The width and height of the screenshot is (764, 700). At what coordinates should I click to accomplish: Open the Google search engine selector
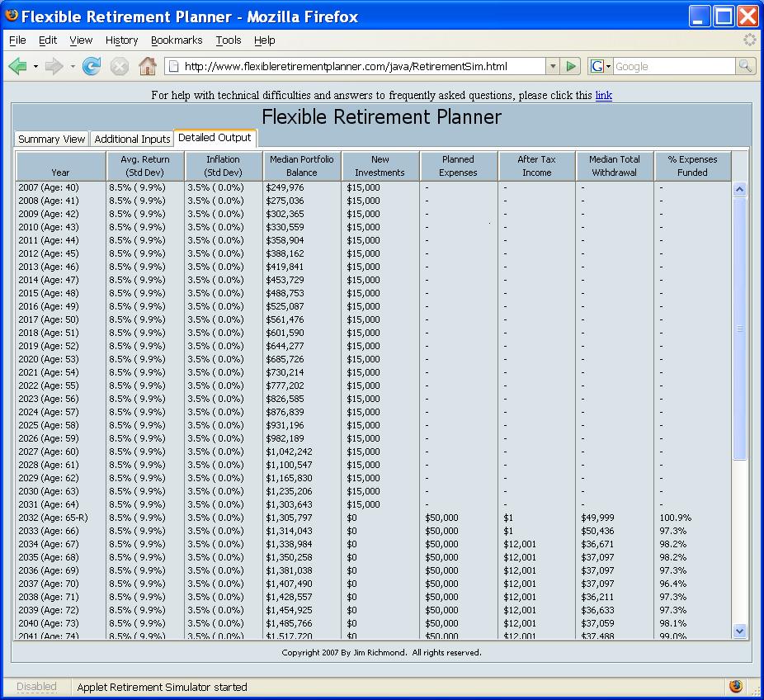click(x=600, y=66)
